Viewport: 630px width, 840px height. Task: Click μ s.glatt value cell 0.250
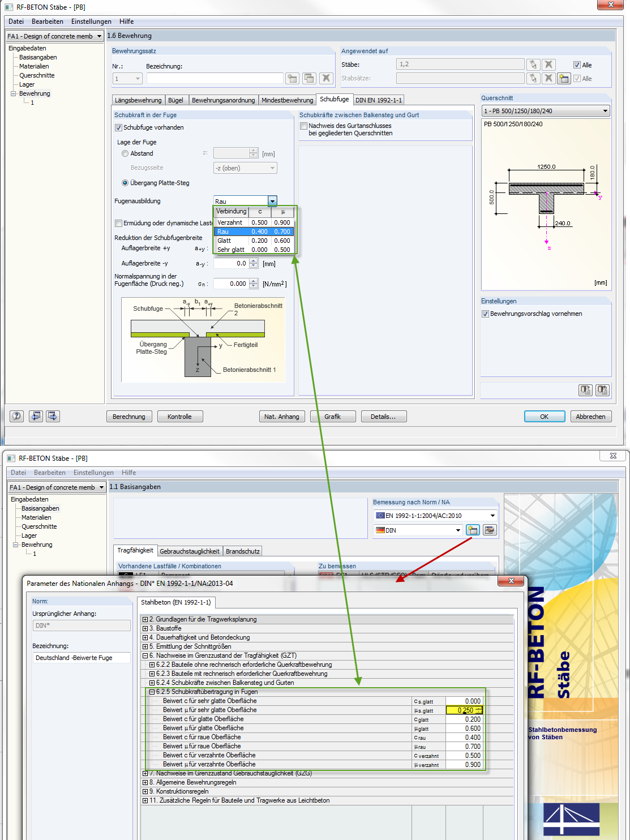464,710
